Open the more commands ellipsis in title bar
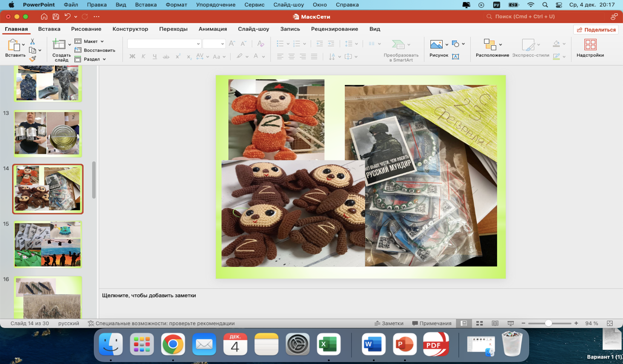 [96, 16]
